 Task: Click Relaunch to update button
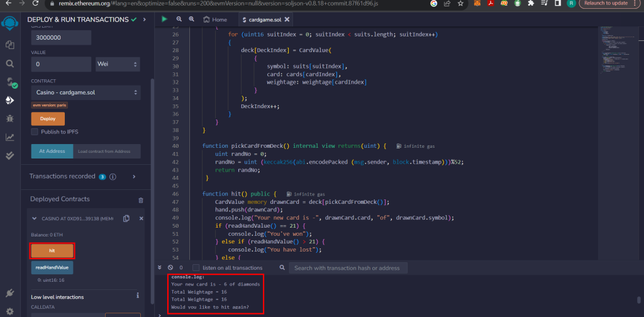coord(606,3)
